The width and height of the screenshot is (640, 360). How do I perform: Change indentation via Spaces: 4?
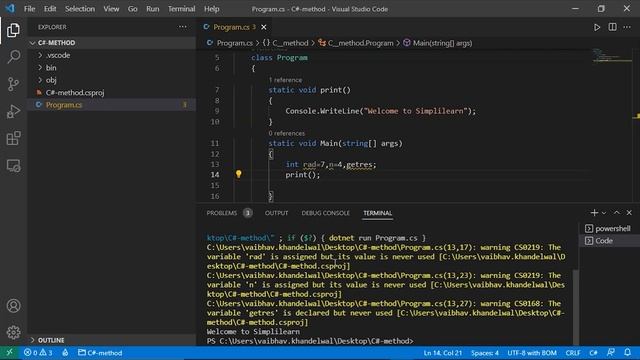(x=485, y=353)
